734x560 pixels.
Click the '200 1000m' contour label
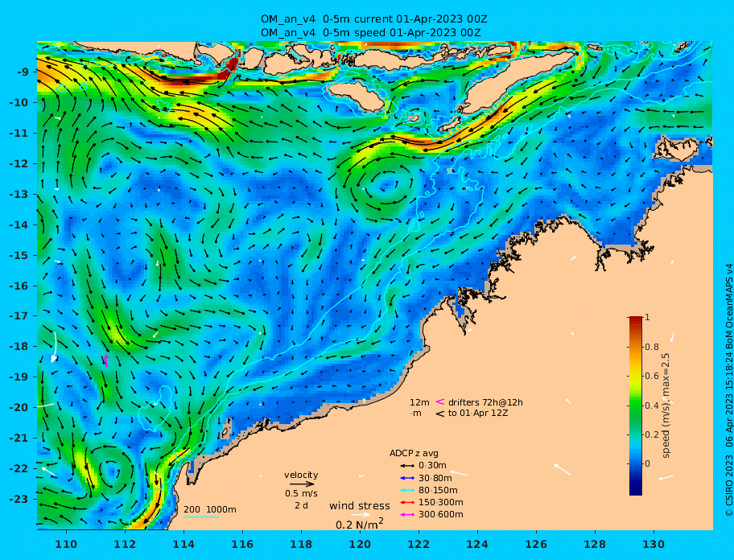coord(210,509)
